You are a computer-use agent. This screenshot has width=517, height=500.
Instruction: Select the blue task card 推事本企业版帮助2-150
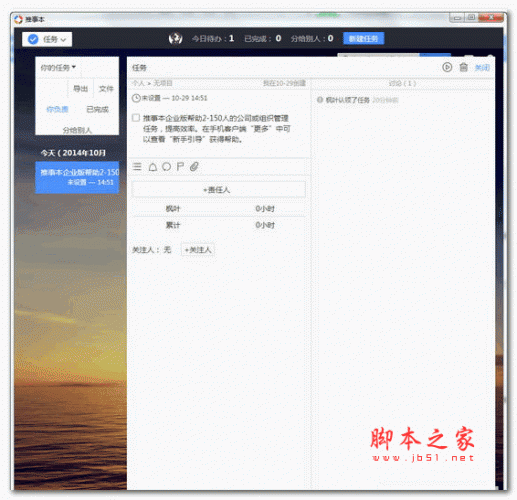[x=77, y=177]
